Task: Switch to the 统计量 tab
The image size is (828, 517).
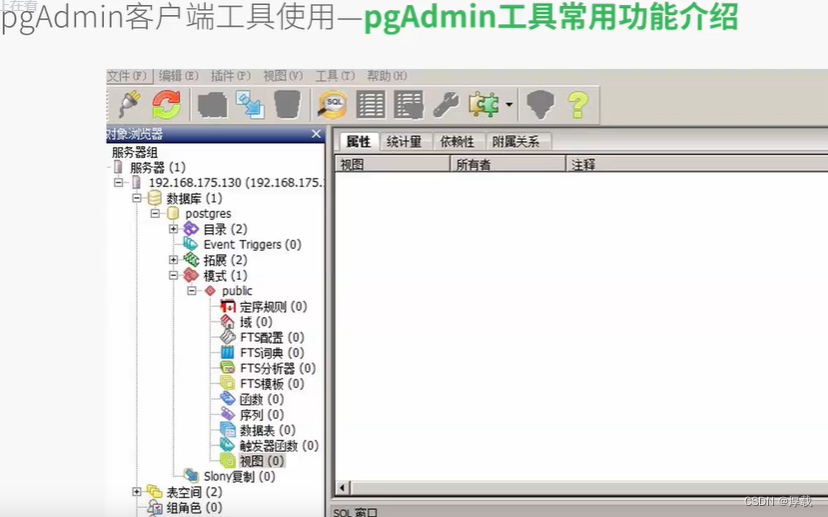Action: pyautogui.click(x=404, y=142)
